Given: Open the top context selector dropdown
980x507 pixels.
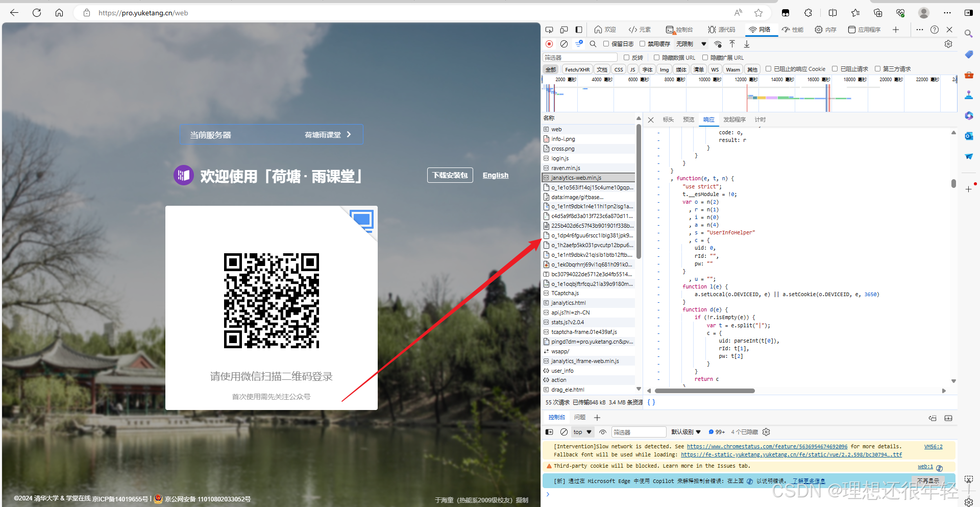Looking at the screenshot, I should click(x=582, y=432).
